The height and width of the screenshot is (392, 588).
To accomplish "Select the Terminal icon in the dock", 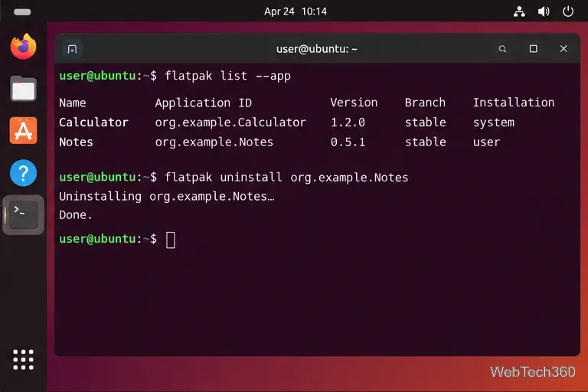I will (x=23, y=215).
